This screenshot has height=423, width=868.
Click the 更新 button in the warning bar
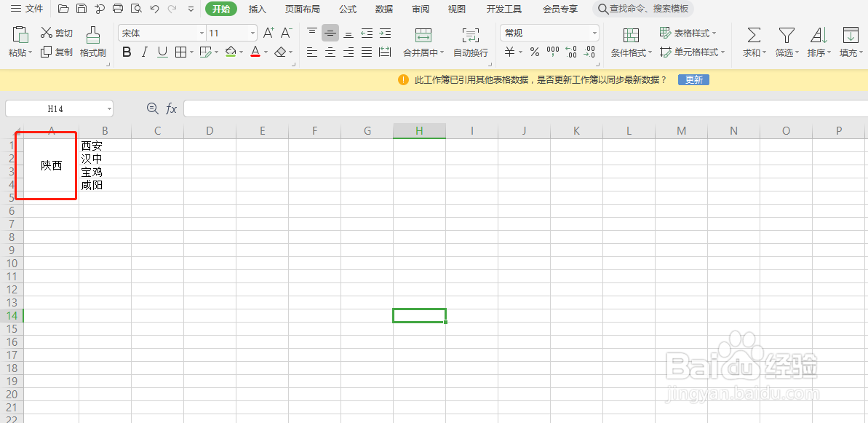pos(693,79)
